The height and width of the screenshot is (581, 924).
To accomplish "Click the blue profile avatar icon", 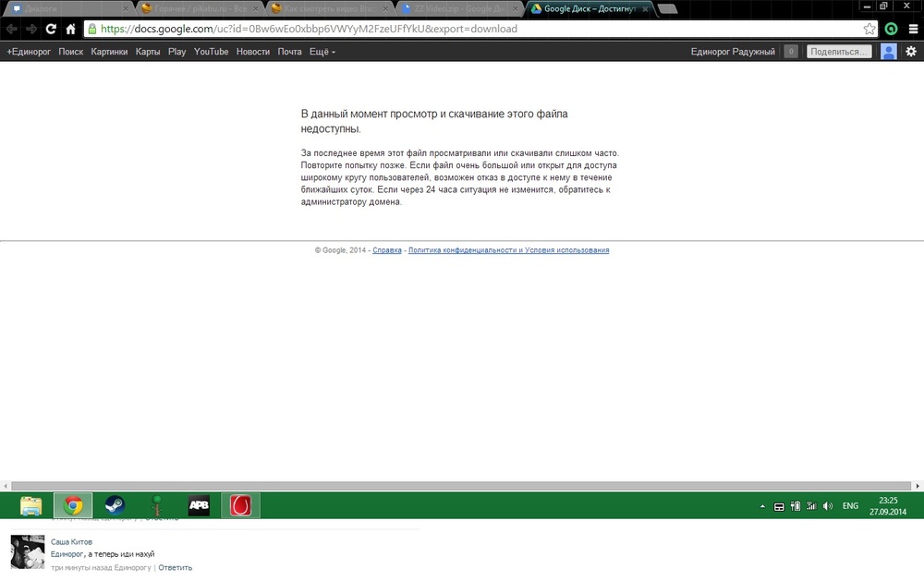I will tap(888, 52).
